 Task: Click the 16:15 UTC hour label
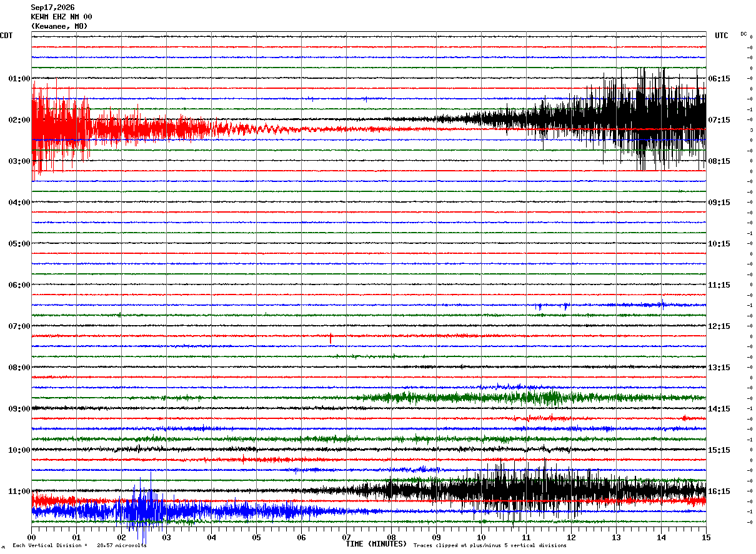click(719, 491)
